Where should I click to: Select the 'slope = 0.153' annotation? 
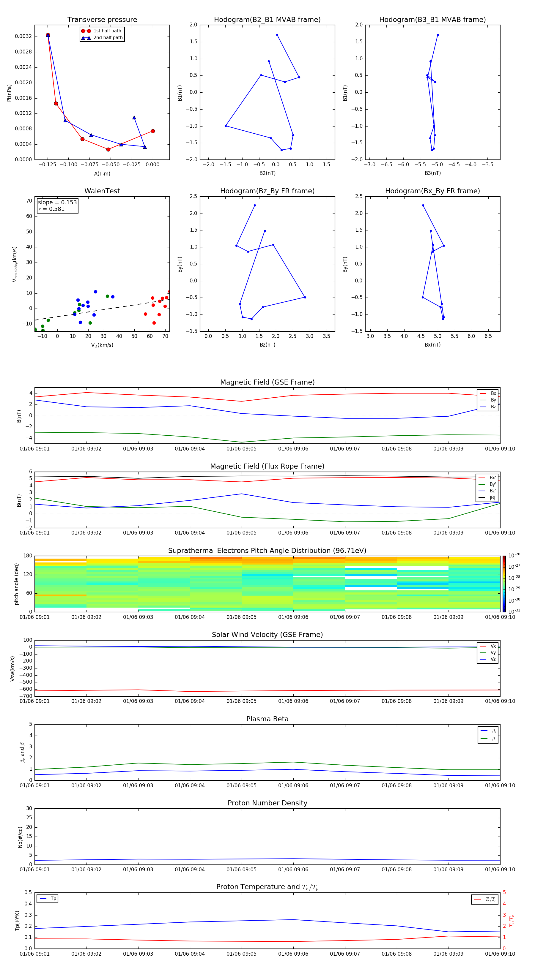(x=57, y=203)
